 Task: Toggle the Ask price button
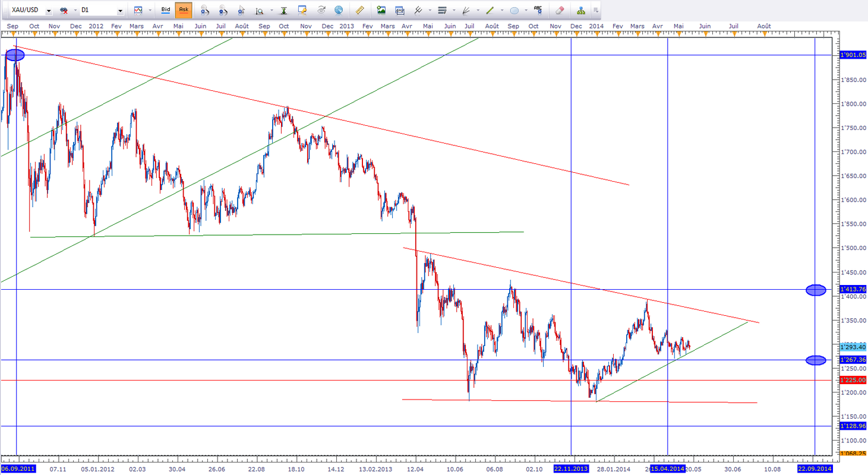coord(184,10)
